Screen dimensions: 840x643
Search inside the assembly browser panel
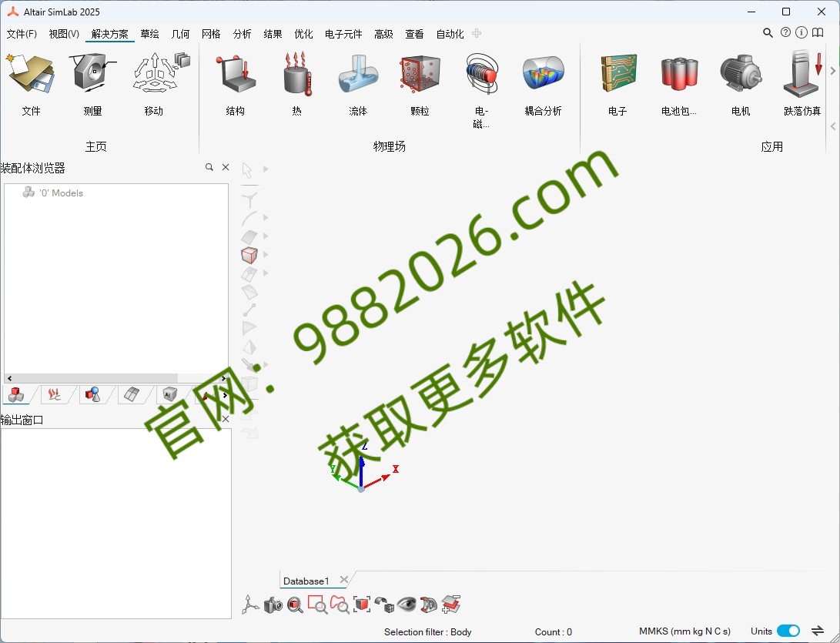[x=209, y=167]
